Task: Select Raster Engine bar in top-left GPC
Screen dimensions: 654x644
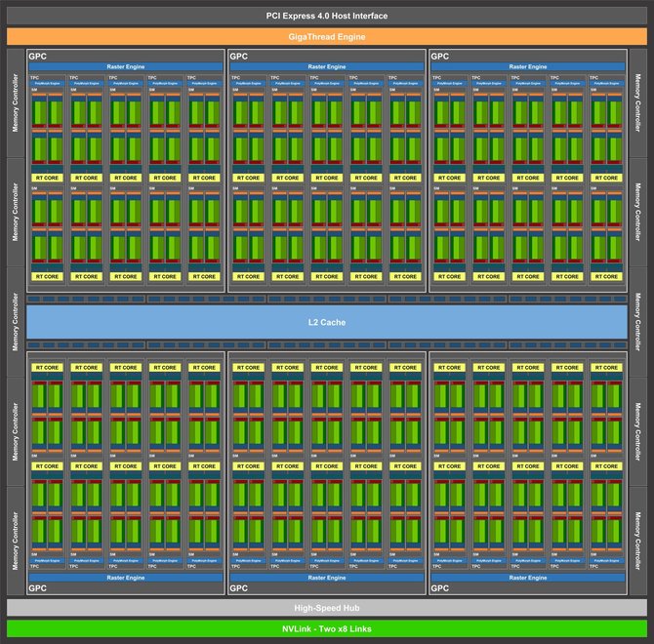Action: [x=126, y=66]
